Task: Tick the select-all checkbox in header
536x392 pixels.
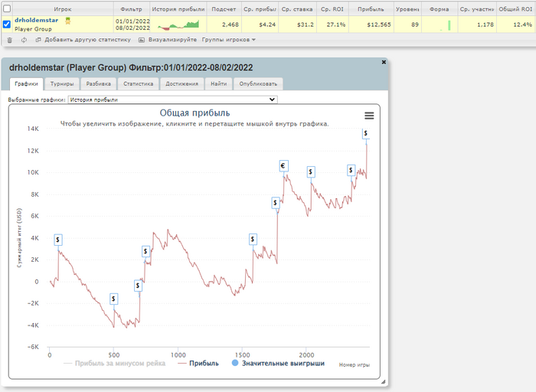Action: coord(7,8)
